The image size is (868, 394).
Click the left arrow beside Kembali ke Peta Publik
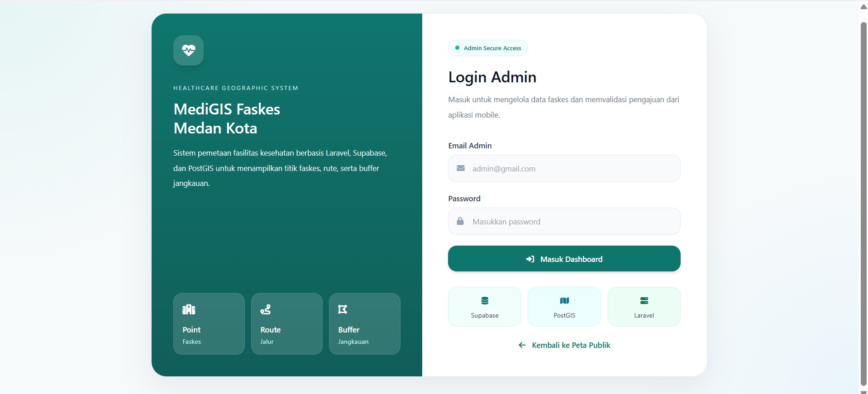click(522, 345)
